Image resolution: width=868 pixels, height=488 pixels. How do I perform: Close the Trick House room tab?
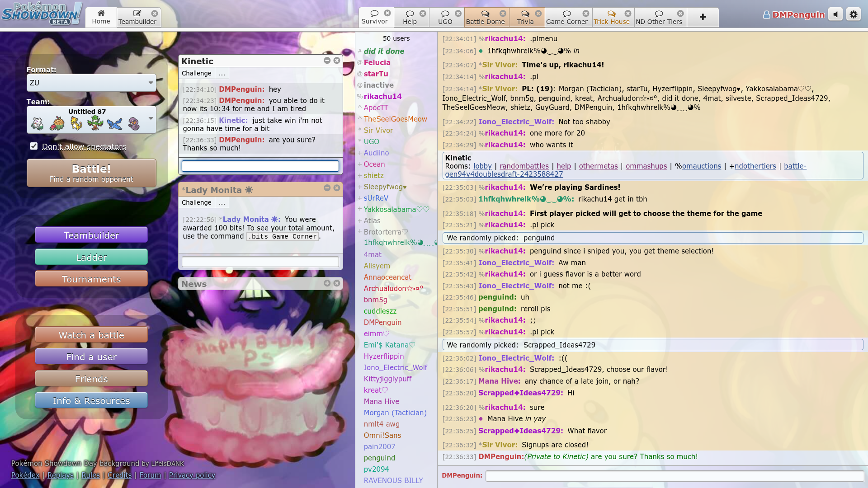click(628, 13)
